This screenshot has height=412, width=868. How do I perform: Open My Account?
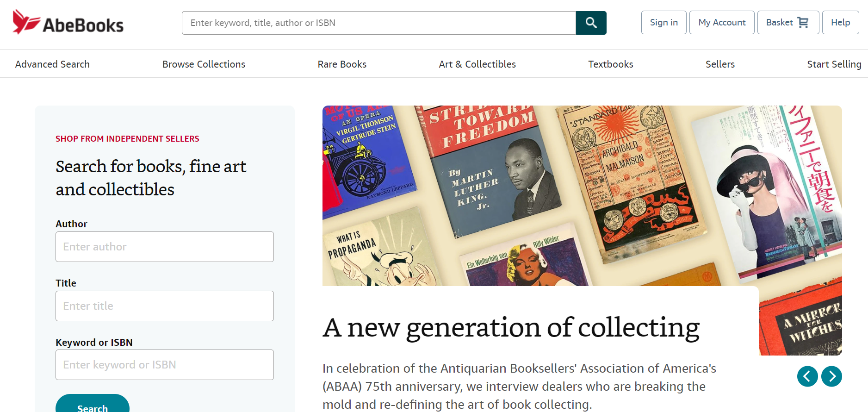(722, 22)
